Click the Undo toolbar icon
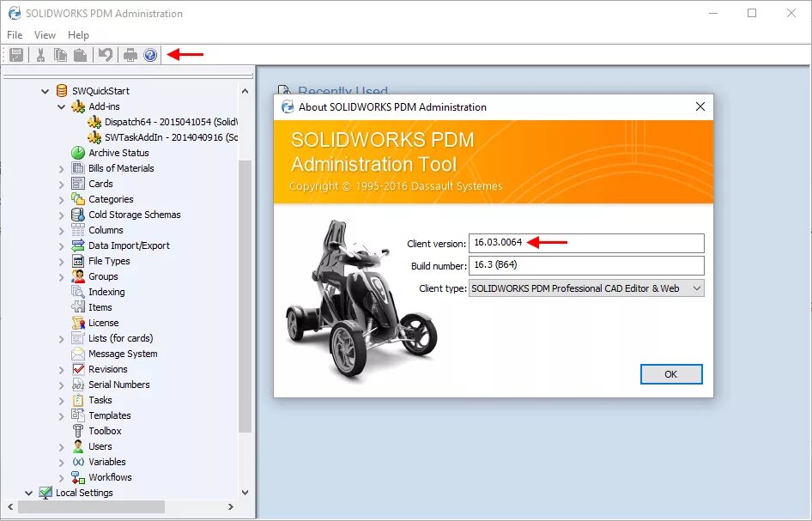Viewport: 812px width, 521px height. coord(106,54)
